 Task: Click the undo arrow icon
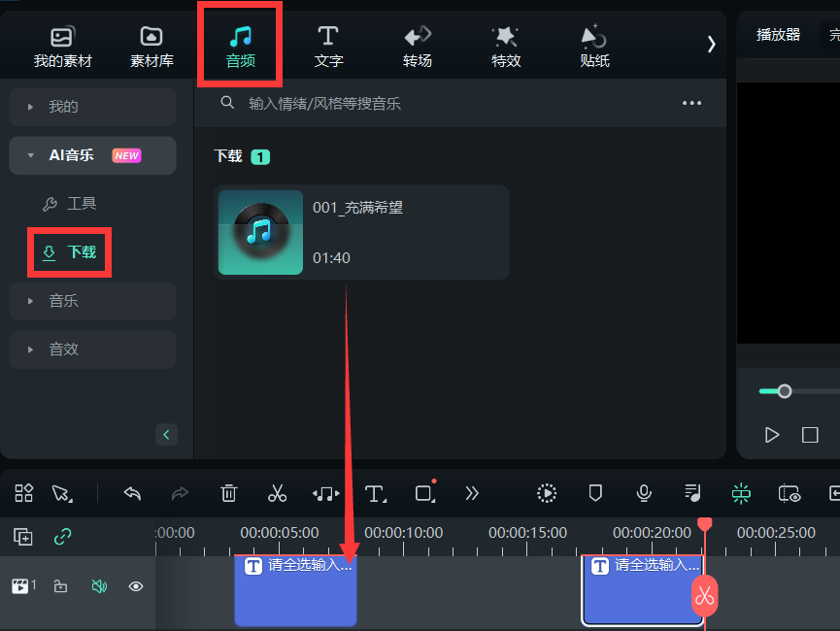tap(132, 493)
